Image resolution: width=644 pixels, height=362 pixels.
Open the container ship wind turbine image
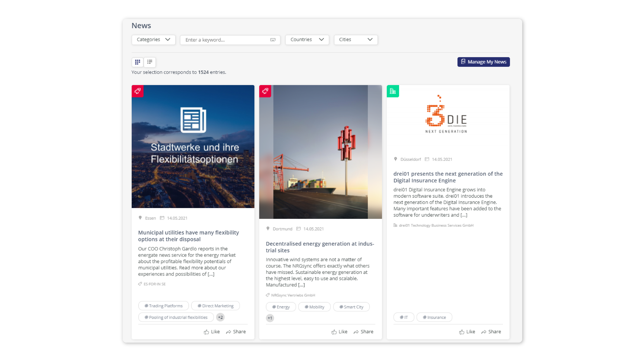(x=320, y=152)
